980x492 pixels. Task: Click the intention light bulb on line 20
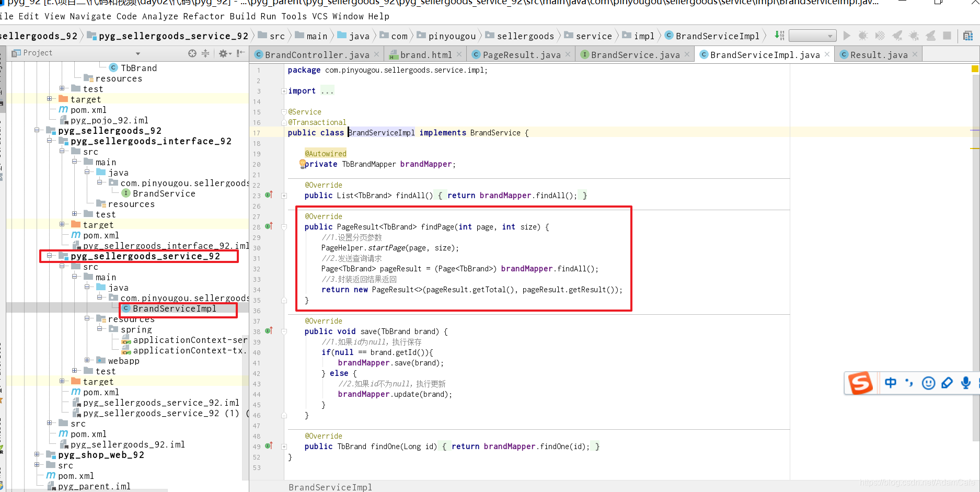coord(302,163)
